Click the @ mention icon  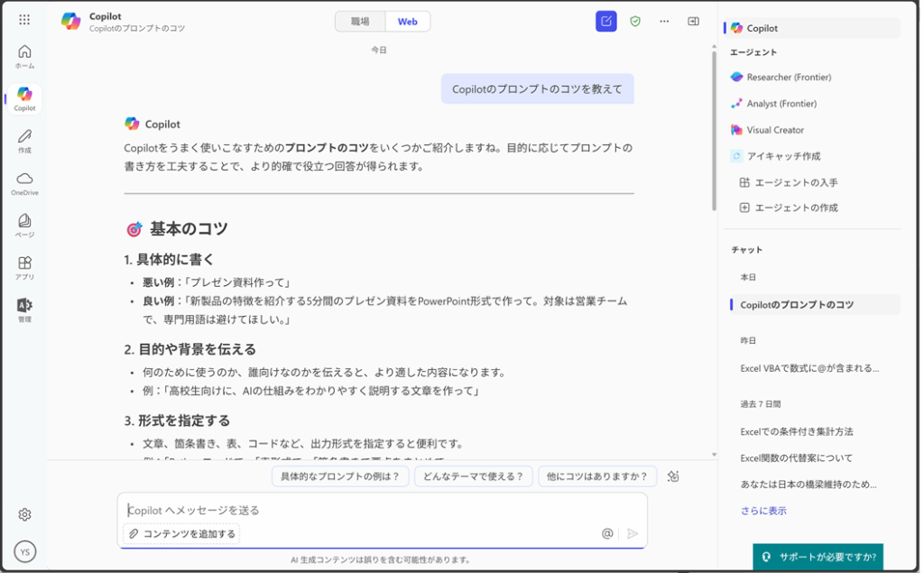607,533
